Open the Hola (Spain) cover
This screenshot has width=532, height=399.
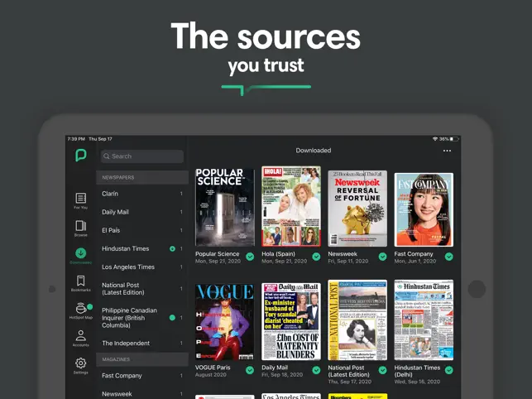(291, 206)
